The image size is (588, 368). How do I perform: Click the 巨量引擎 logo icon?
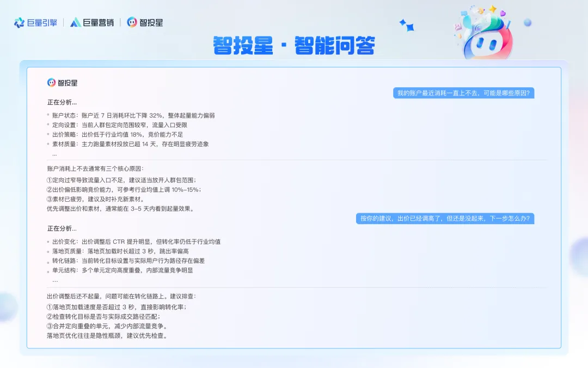click(19, 23)
